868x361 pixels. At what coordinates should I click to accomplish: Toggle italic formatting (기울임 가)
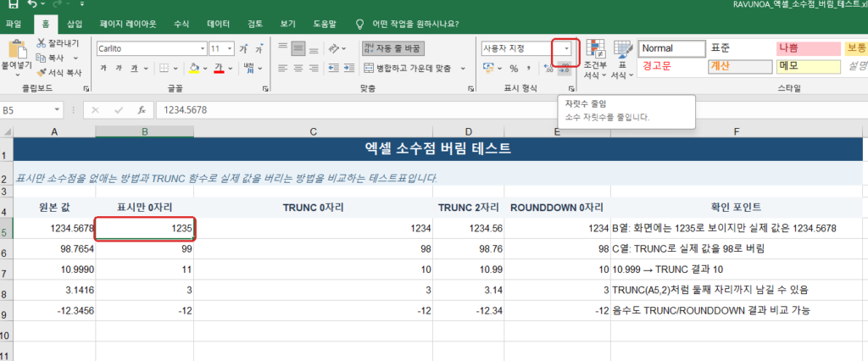coord(119,68)
